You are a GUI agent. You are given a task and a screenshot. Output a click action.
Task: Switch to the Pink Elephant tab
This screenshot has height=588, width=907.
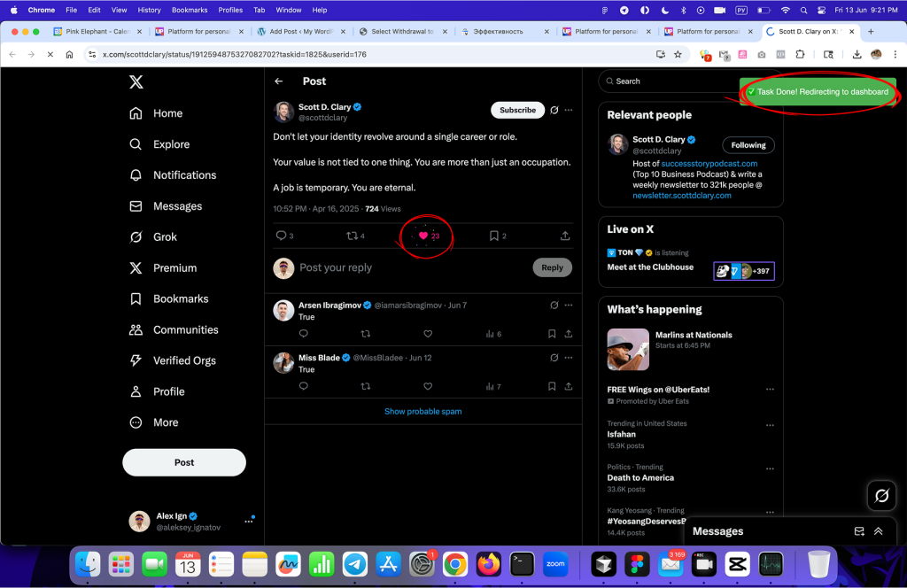point(97,32)
